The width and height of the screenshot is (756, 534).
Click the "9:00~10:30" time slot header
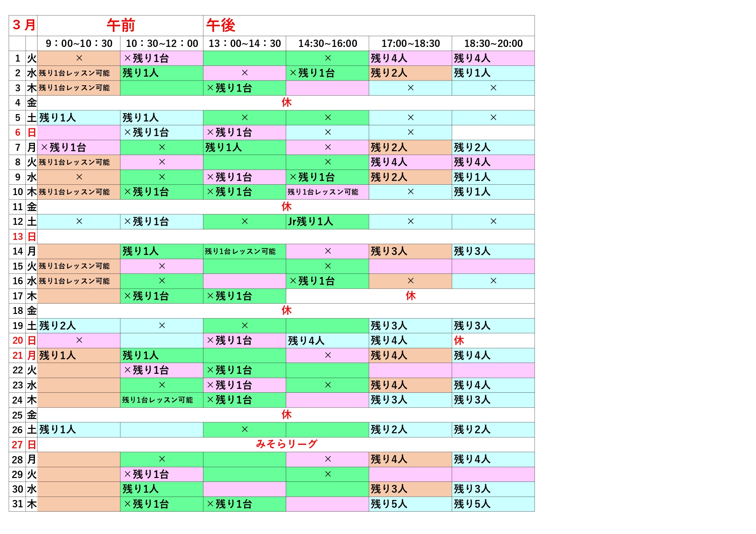pos(79,43)
